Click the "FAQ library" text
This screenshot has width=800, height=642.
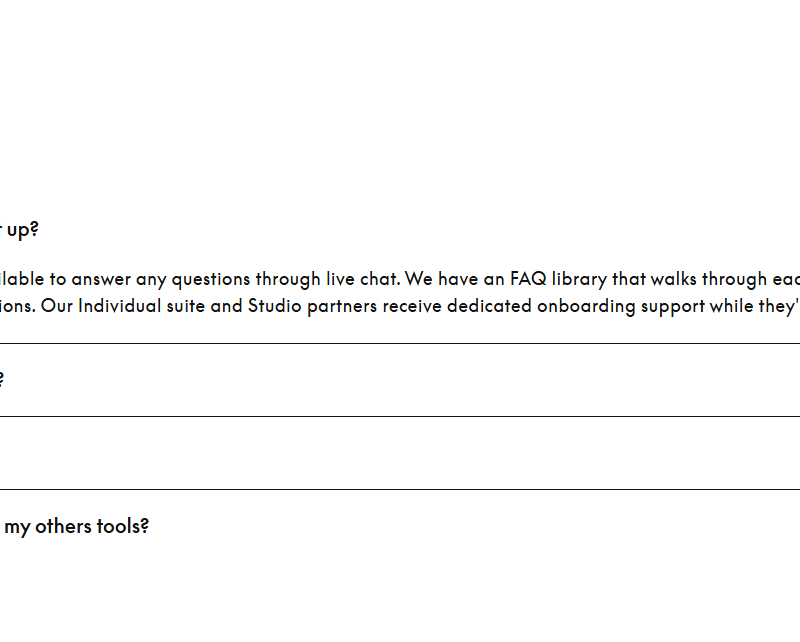click(559, 279)
